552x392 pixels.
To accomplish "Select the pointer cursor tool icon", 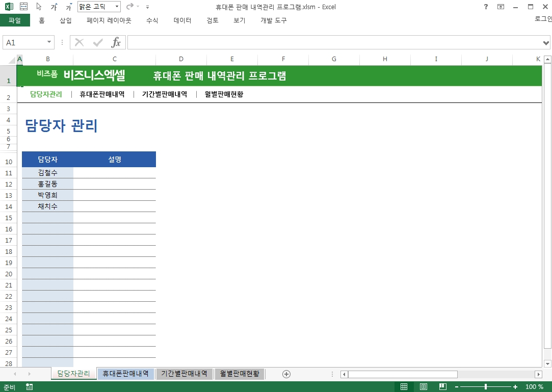I will tap(39, 6).
